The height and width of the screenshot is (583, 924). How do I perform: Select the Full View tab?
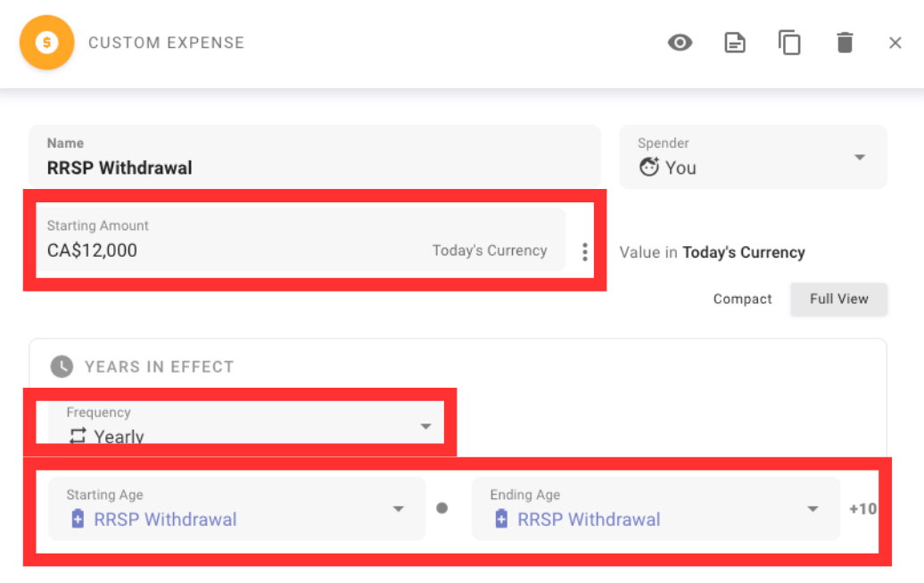[837, 299]
